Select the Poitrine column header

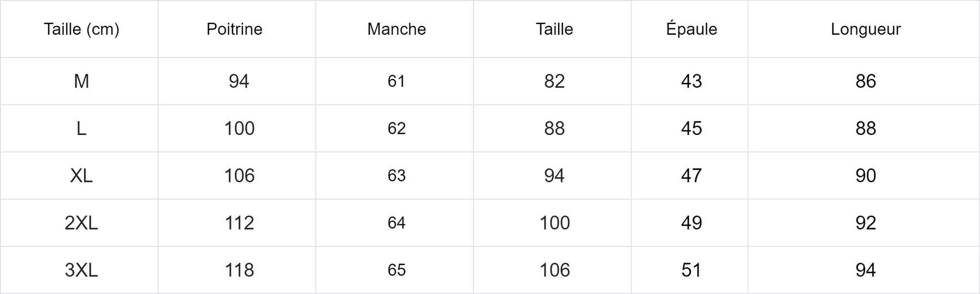pyautogui.click(x=234, y=29)
